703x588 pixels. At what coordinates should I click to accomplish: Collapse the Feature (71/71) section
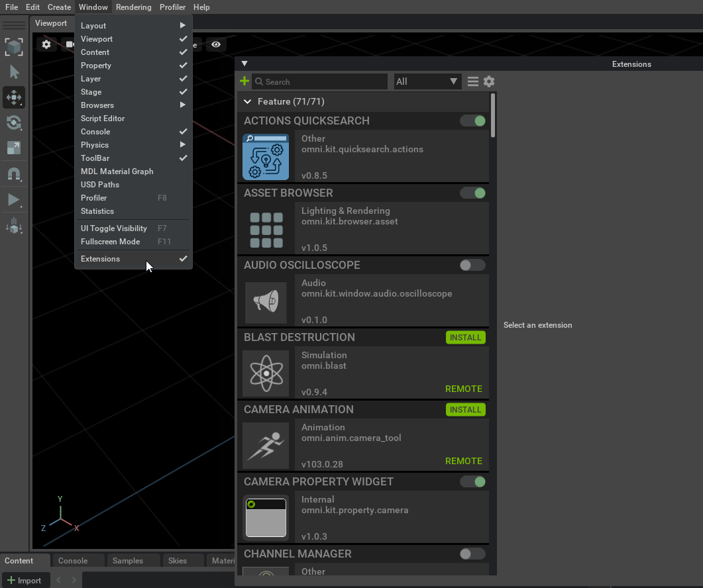(x=248, y=102)
